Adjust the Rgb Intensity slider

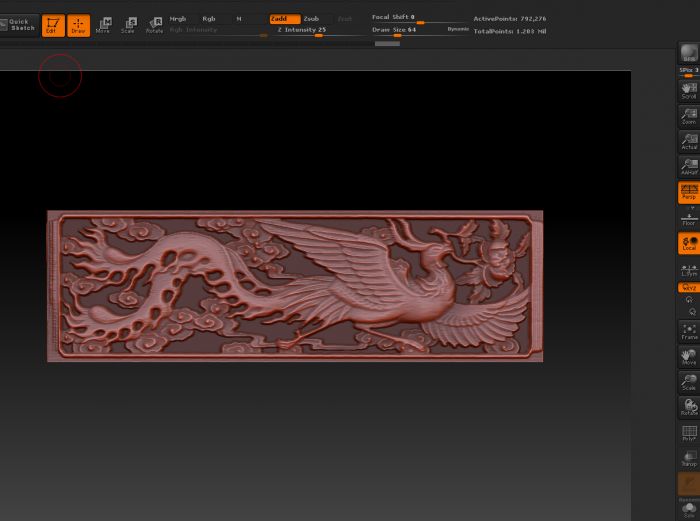tap(218, 31)
